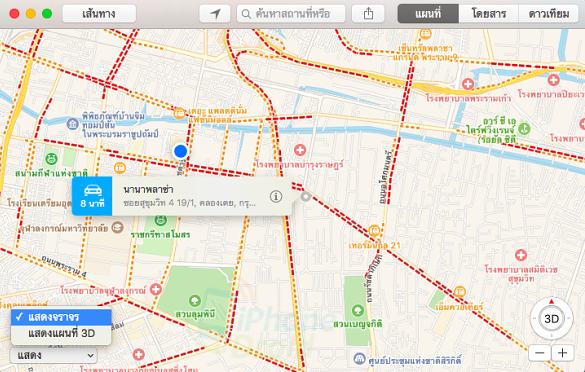Viewport: 585px width, 372px height.
Task: Toggle the แสดงจราจร show traffic option
Action: click(61, 317)
